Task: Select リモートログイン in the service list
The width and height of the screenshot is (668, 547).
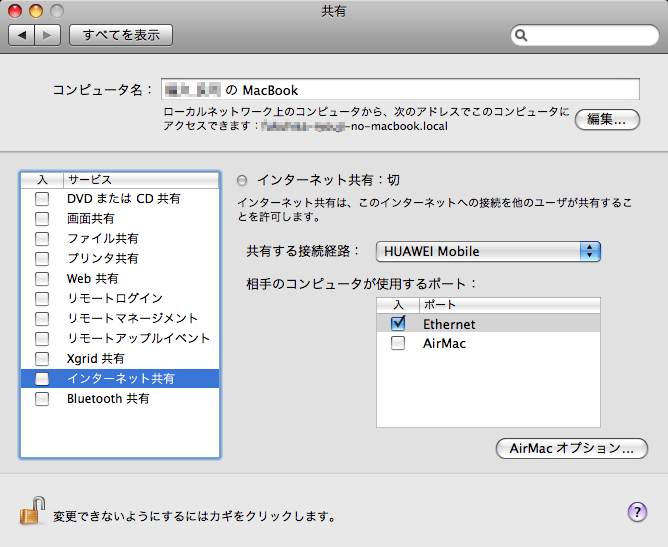Action: coord(114,299)
